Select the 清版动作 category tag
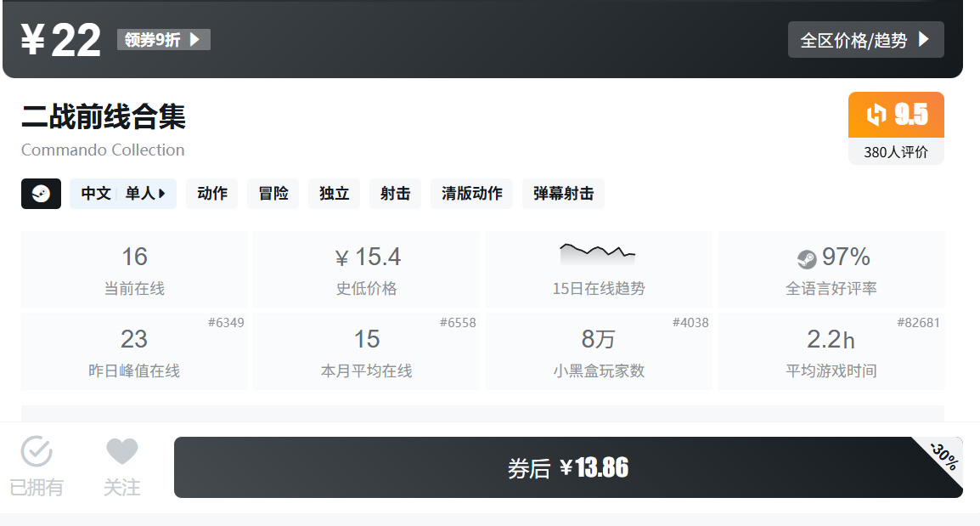Screen dimensions: 980x526 click(471, 193)
